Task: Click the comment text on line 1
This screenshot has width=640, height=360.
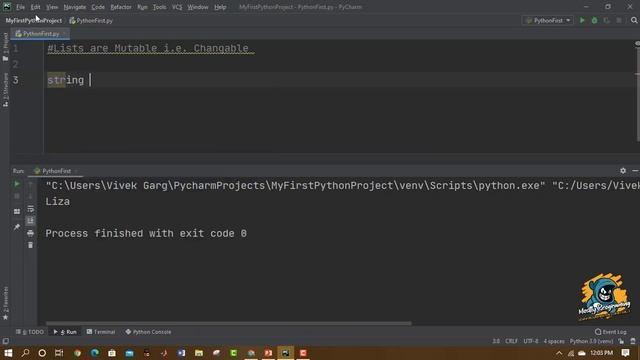Action: click(149, 48)
